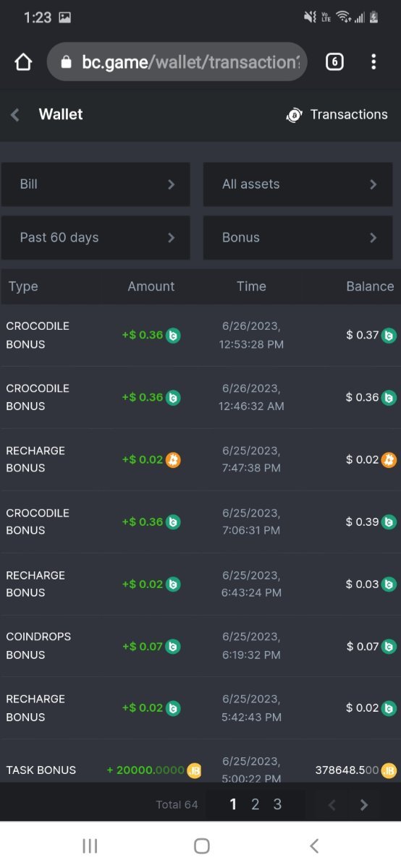Tap the orange Bitcoin icon in Recharge Bonus amount
This screenshot has width=401, height=868.
pyautogui.click(x=173, y=459)
